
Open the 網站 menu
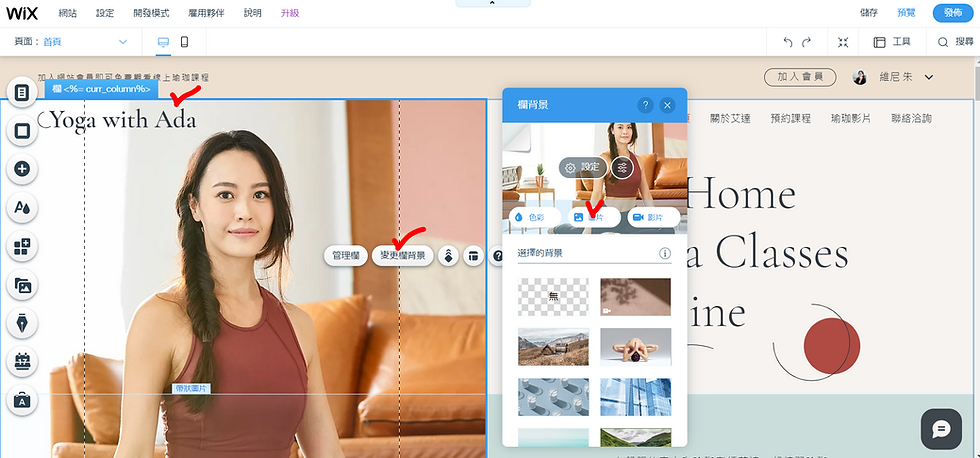tap(68, 13)
